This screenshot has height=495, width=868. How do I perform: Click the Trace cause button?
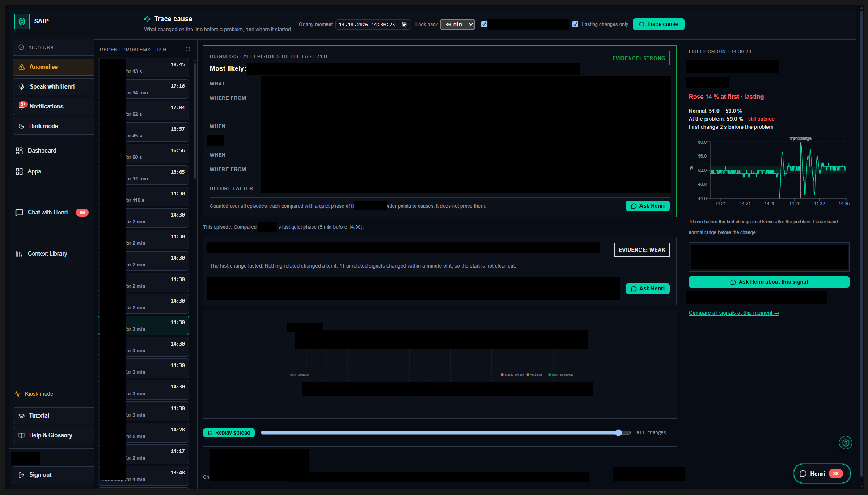tap(658, 24)
